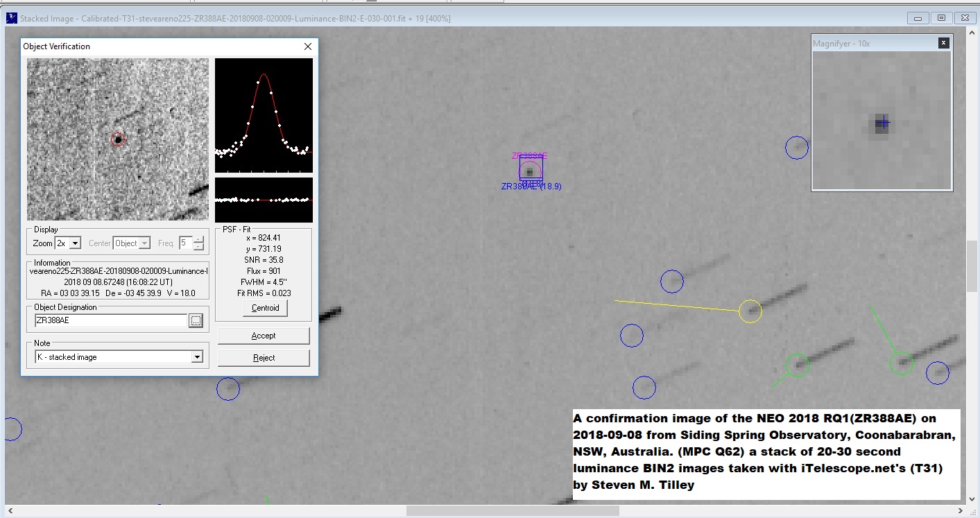Click the PSF Gaussian fit profile graph

pyautogui.click(x=264, y=114)
